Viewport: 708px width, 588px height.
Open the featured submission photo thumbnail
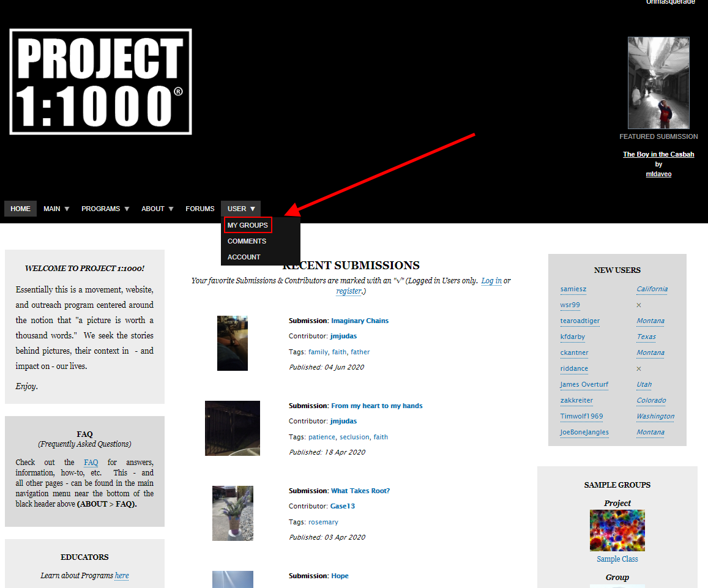(658, 83)
